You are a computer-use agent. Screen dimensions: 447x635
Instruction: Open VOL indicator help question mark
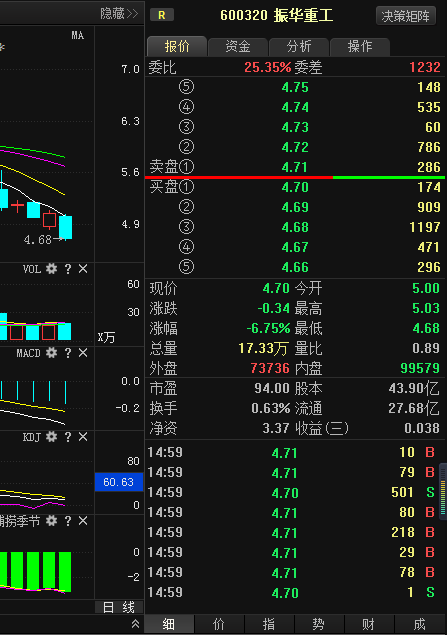tap(68, 269)
